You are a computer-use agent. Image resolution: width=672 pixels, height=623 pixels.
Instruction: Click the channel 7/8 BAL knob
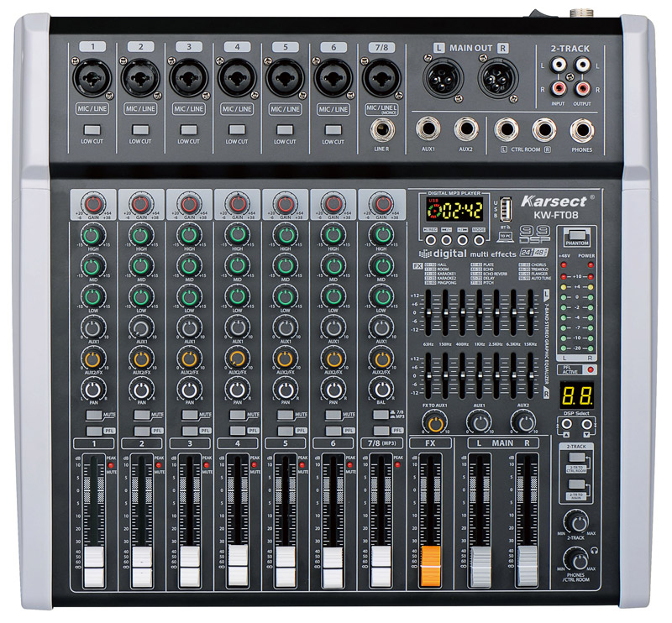381,390
